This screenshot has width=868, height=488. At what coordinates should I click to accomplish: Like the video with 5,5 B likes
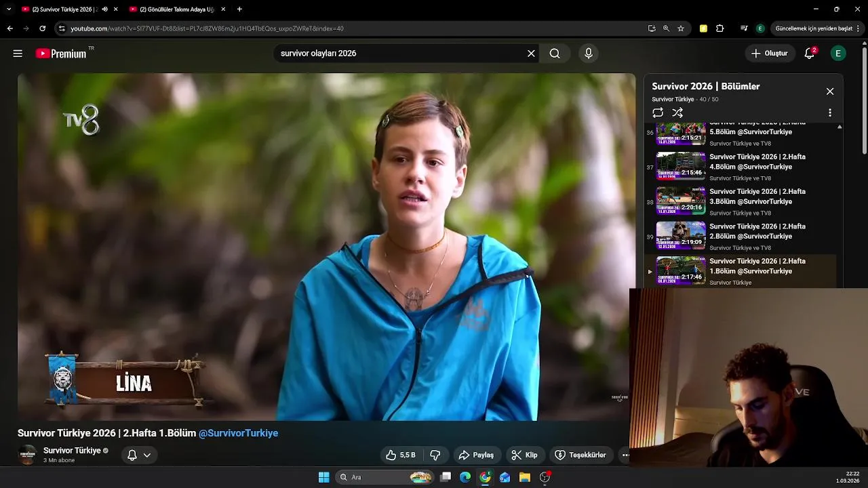(x=400, y=455)
